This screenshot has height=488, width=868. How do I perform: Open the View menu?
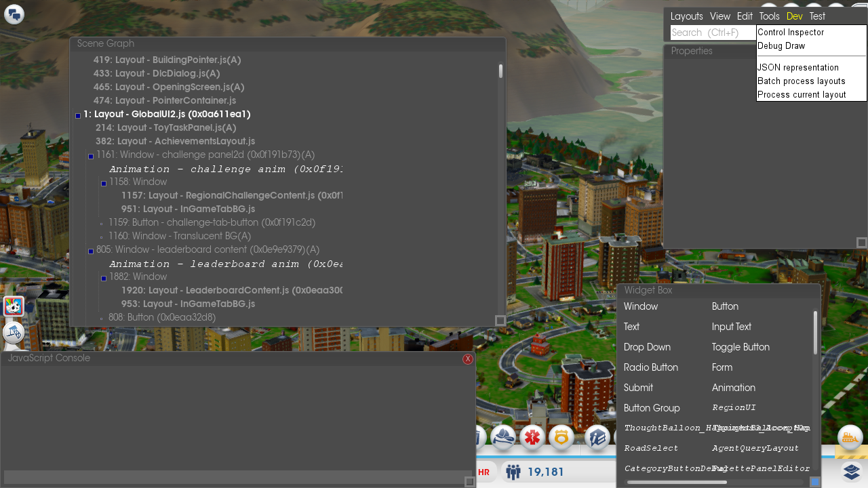pyautogui.click(x=720, y=16)
